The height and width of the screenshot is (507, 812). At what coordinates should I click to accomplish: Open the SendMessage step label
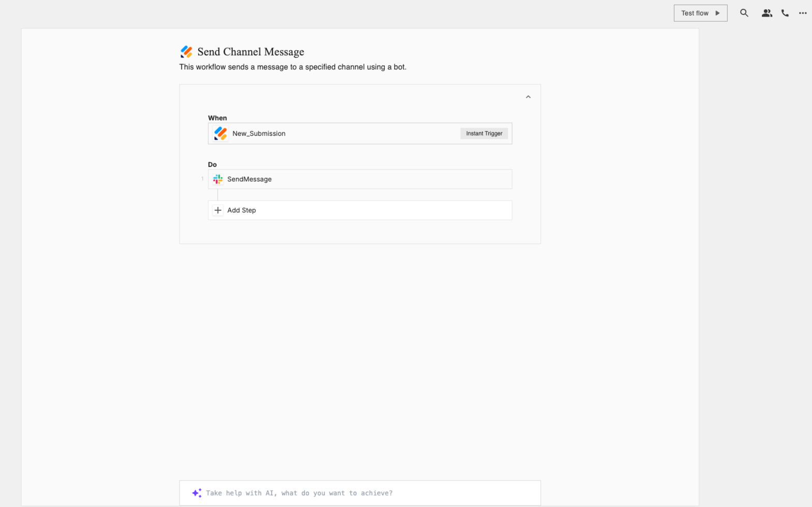[x=249, y=179]
